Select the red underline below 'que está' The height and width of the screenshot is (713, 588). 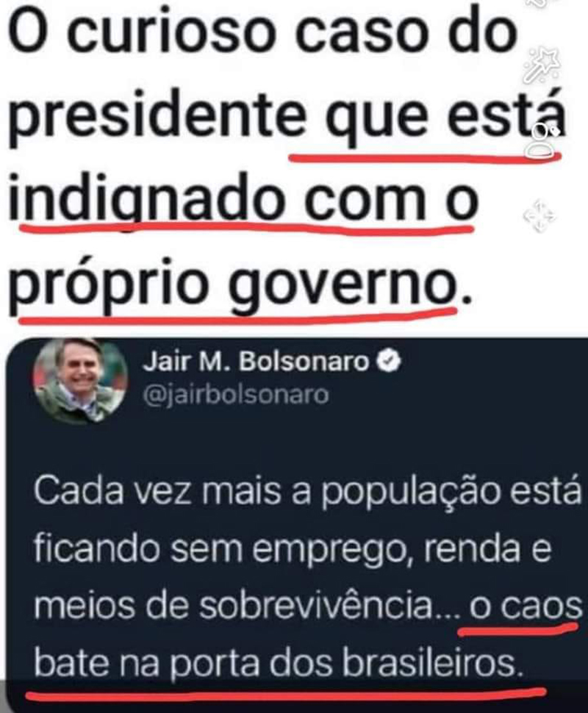click(x=425, y=158)
